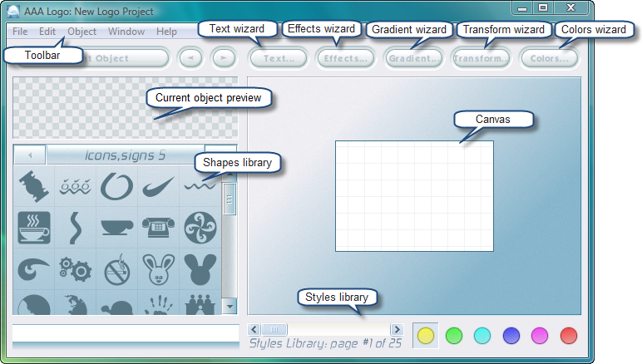Click the current object preview area
This screenshot has height=364, width=642.
126,107
